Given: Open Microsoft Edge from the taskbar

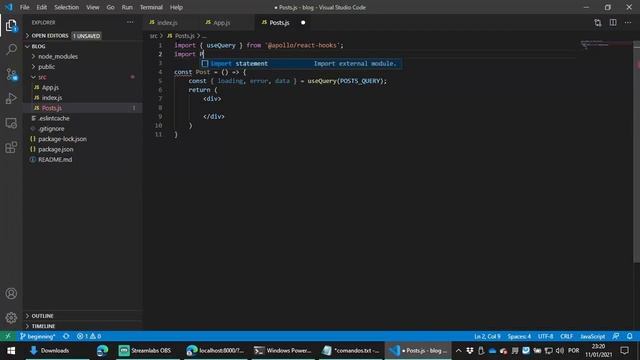Looking at the screenshot, I should click(102, 351).
